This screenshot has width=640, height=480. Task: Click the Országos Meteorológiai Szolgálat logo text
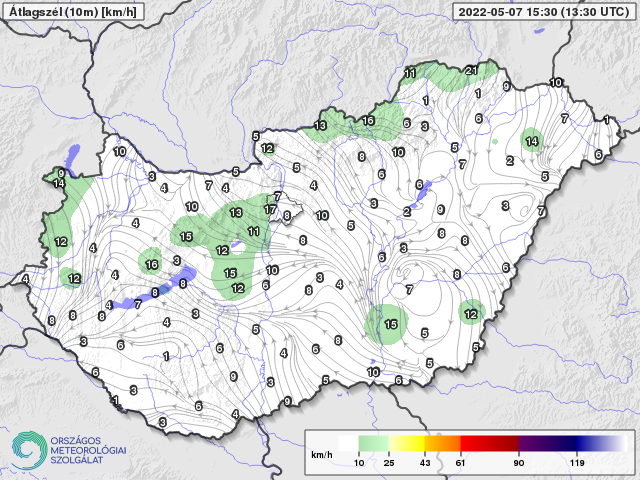click(86, 451)
